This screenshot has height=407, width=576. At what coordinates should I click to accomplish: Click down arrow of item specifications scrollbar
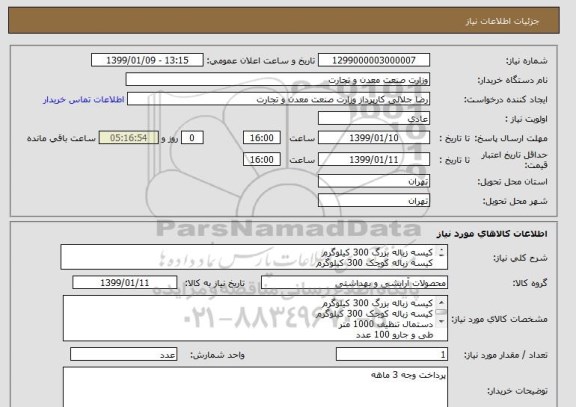(441, 322)
